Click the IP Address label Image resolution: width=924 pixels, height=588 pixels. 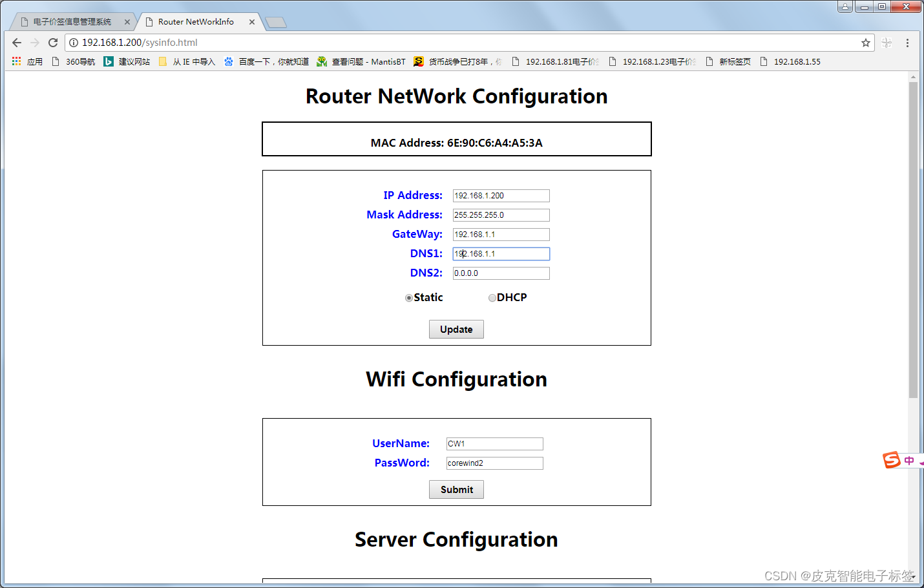coord(413,195)
